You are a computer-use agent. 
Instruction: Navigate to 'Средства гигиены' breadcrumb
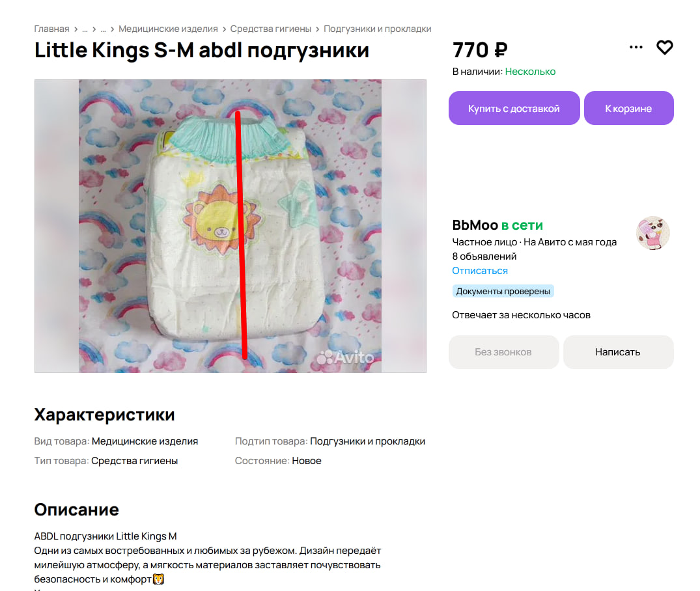pyautogui.click(x=270, y=29)
